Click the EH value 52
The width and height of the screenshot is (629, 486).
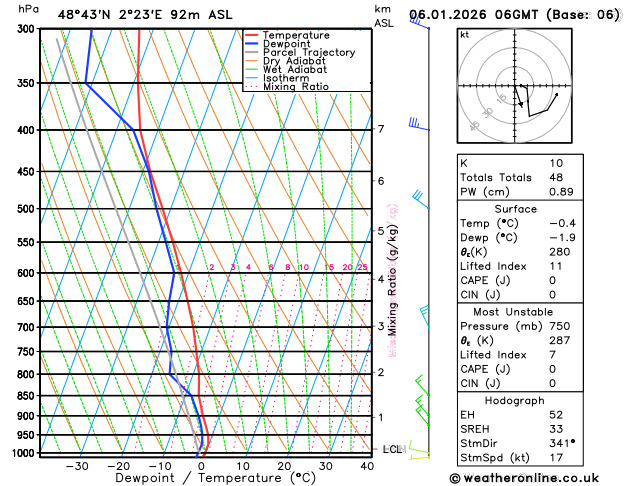(556, 415)
